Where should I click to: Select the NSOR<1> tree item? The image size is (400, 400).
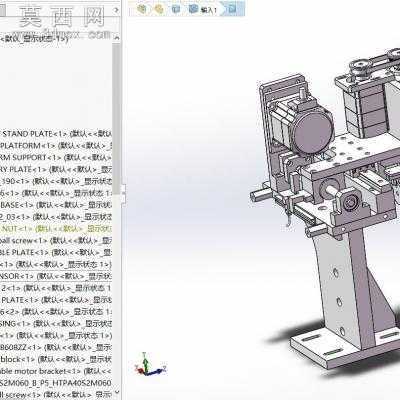click(x=56, y=276)
